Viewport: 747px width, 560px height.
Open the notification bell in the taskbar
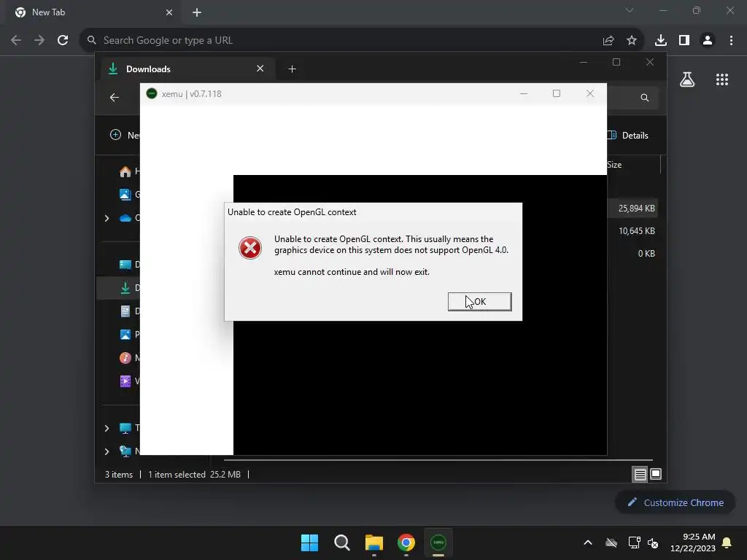(727, 542)
